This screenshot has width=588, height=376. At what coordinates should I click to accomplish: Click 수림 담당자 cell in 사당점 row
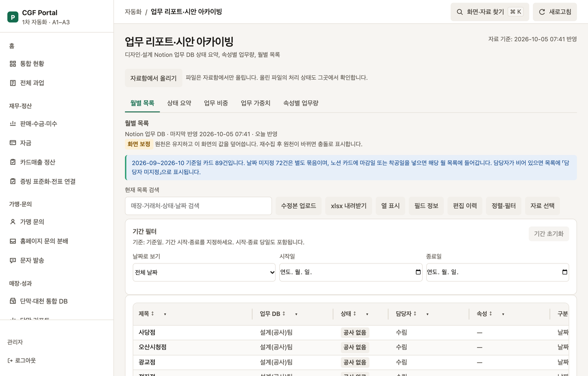(x=401, y=332)
